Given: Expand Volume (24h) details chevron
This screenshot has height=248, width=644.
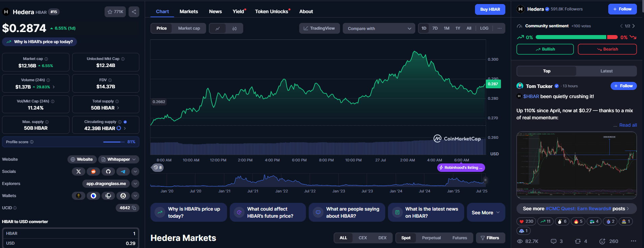Looking at the screenshot, I should 54,87.
